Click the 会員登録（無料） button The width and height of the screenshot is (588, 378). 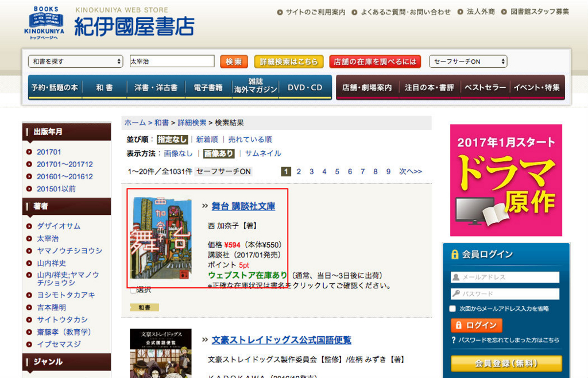coord(506,364)
